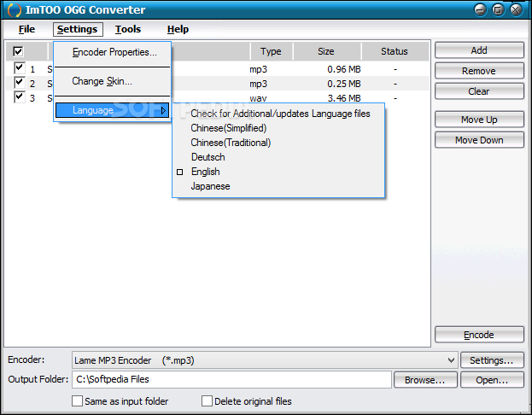The height and width of the screenshot is (415, 532).
Task: Enable Same as input folder
Action: coord(77,401)
